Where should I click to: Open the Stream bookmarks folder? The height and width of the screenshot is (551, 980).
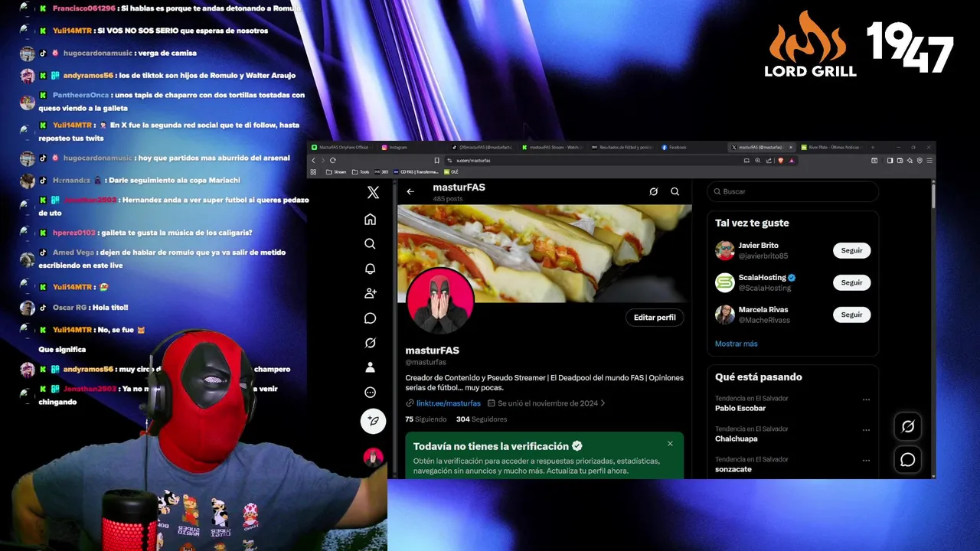[x=335, y=172]
